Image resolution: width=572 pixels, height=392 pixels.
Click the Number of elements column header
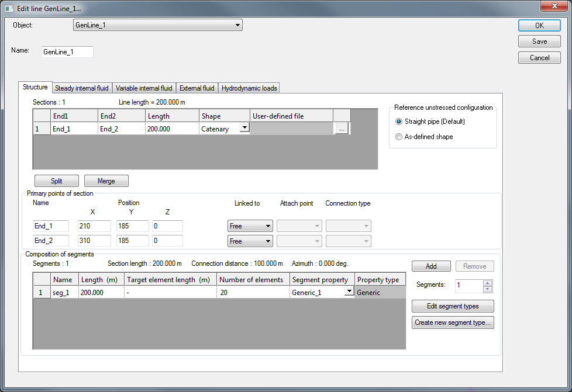pyautogui.click(x=253, y=279)
